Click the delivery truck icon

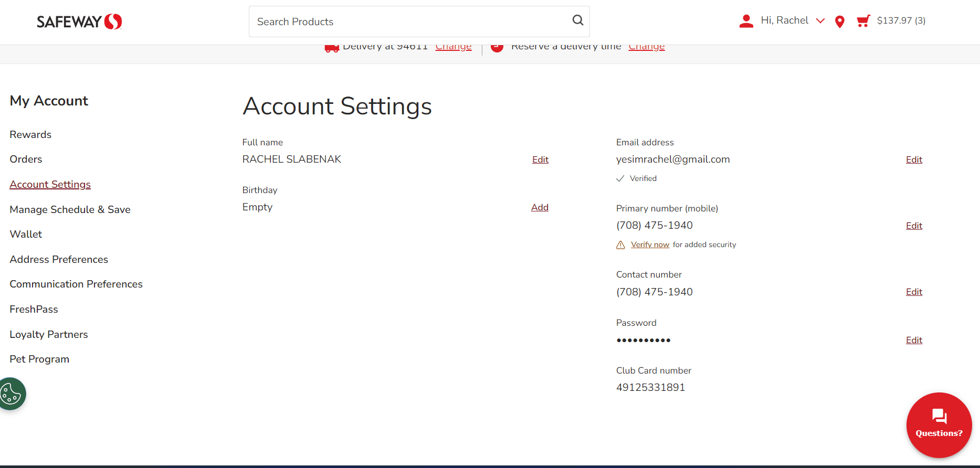(332, 48)
